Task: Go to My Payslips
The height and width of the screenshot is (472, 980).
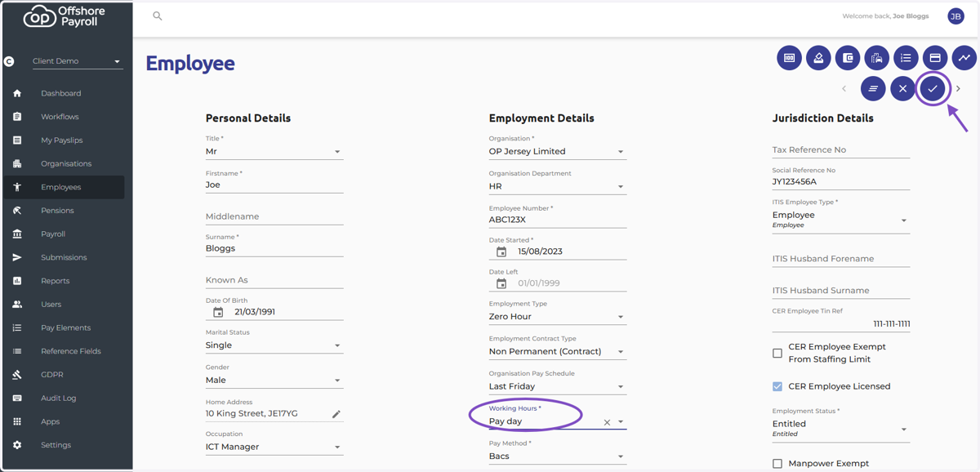Action: tap(64, 140)
